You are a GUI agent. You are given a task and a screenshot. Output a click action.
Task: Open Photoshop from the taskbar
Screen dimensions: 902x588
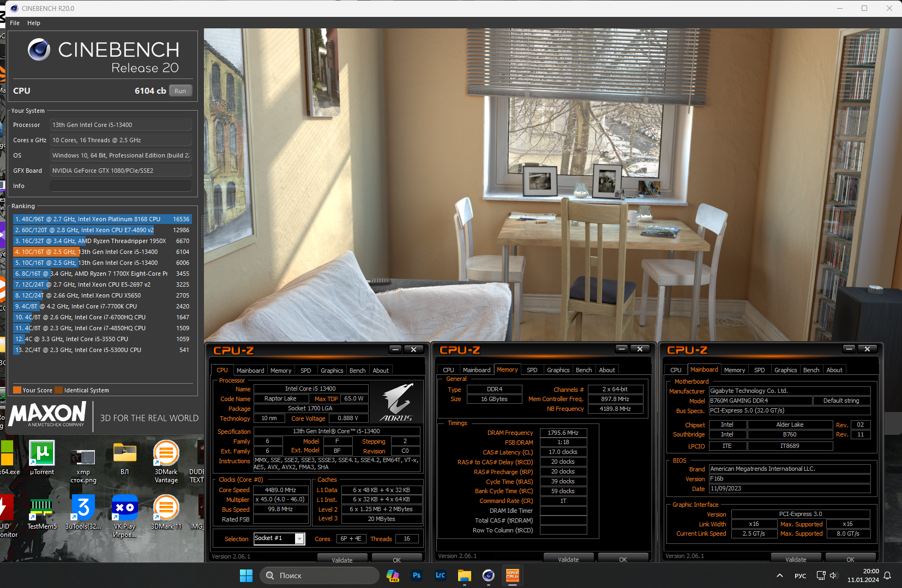coord(417,575)
